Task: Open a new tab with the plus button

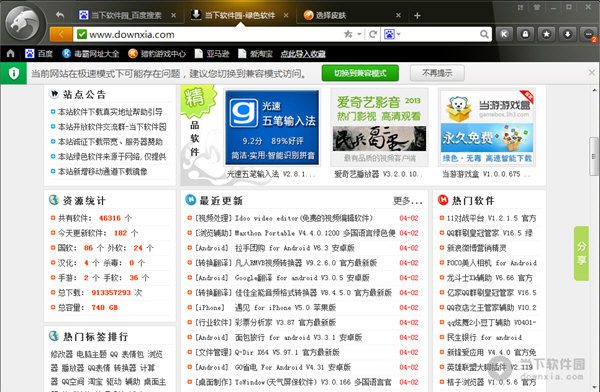Action: click(417, 15)
